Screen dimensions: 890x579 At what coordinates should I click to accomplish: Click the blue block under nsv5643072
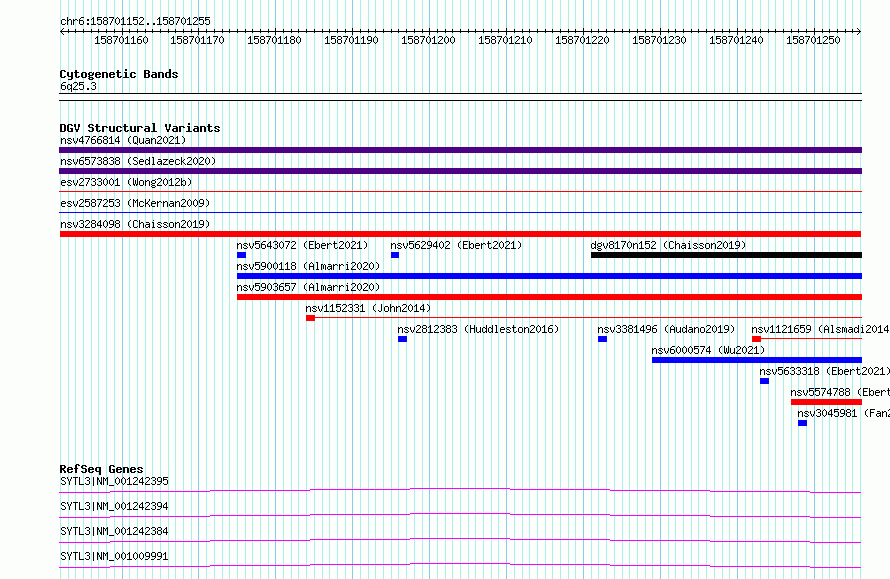click(x=241, y=255)
